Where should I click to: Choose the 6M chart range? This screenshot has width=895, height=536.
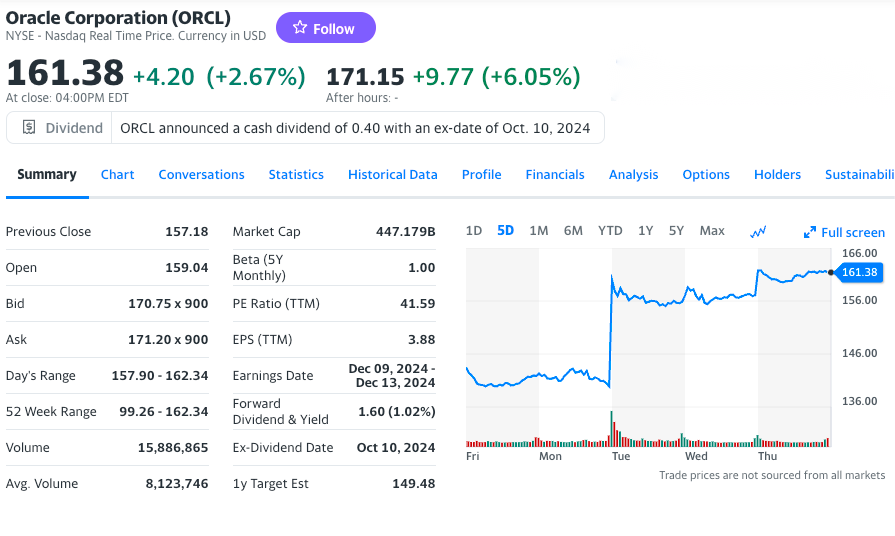[x=573, y=231]
